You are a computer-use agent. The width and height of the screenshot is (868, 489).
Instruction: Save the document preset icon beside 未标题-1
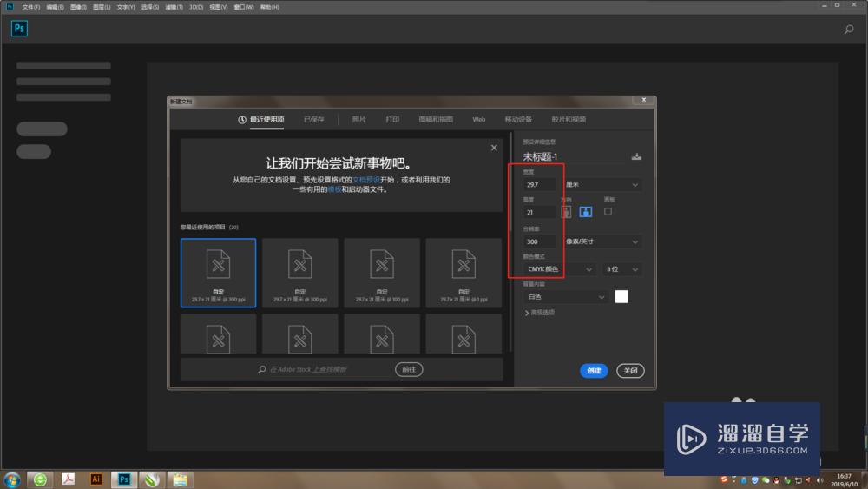(x=636, y=156)
